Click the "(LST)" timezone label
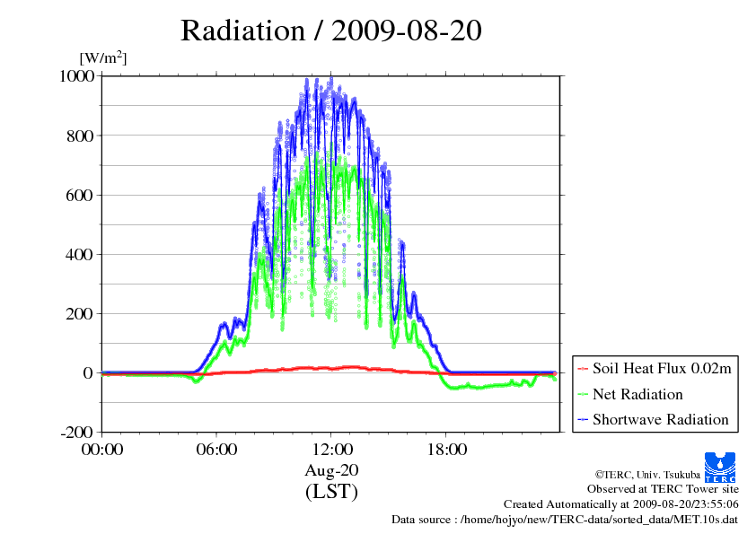The image size is (756, 534). click(x=331, y=492)
